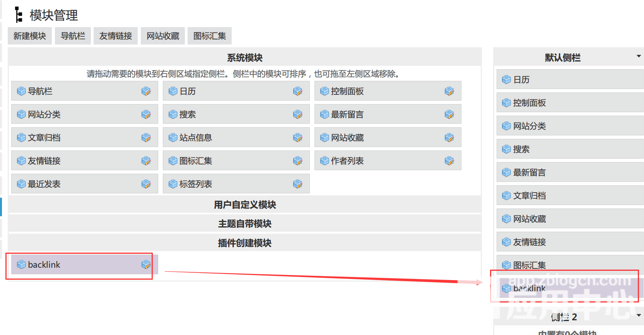Expand the 侧栏 2 panel arrow
The image size is (644, 335).
coord(639,315)
